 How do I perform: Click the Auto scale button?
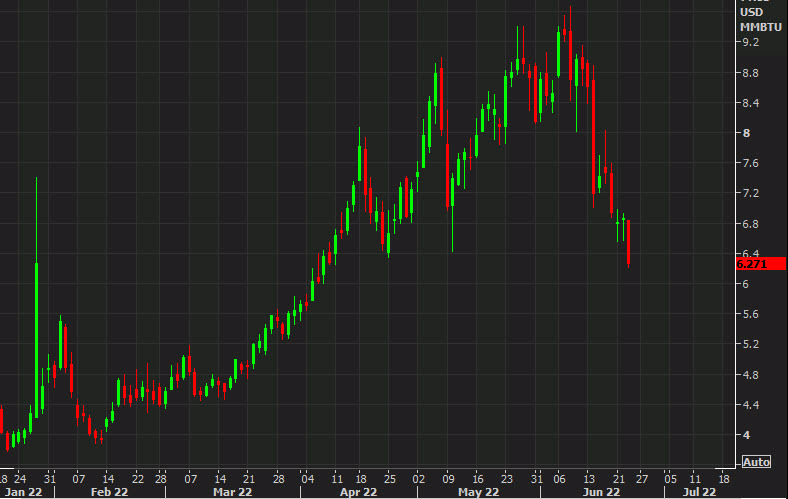click(x=756, y=462)
